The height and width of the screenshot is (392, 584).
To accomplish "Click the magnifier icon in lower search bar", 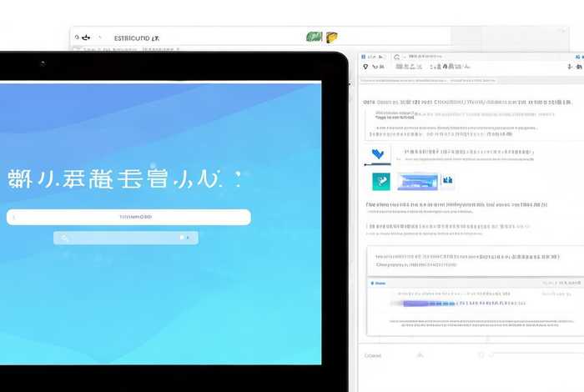I will [x=66, y=238].
